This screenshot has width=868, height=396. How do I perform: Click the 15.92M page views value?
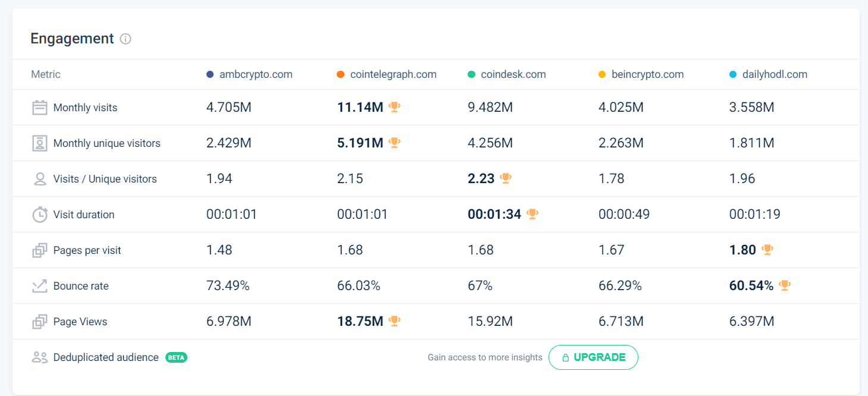(490, 322)
